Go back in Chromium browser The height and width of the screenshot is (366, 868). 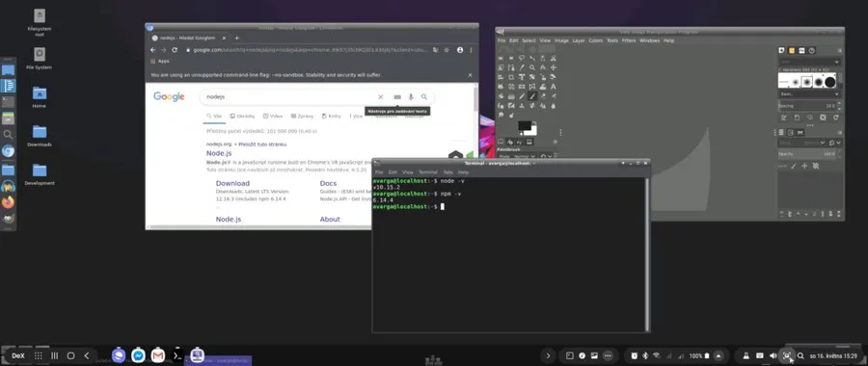pos(153,50)
